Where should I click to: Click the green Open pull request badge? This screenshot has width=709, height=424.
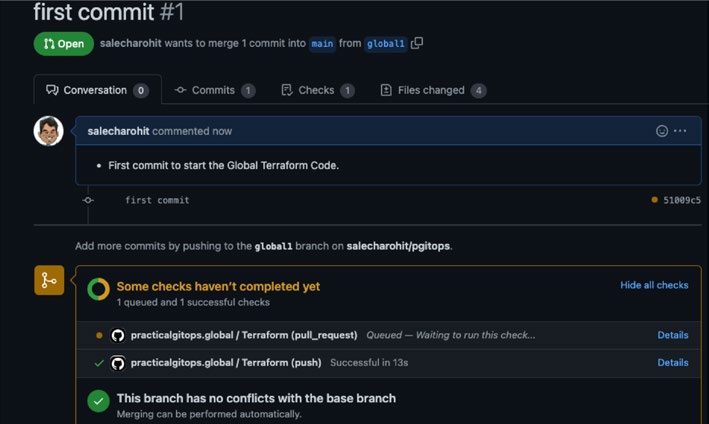(x=64, y=44)
